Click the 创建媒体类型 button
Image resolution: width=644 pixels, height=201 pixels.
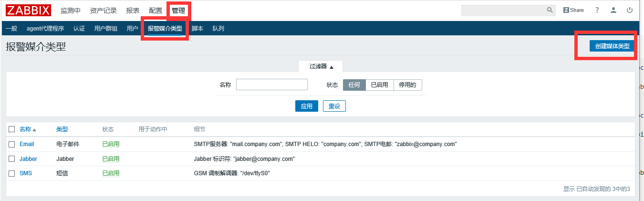point(612,46)
